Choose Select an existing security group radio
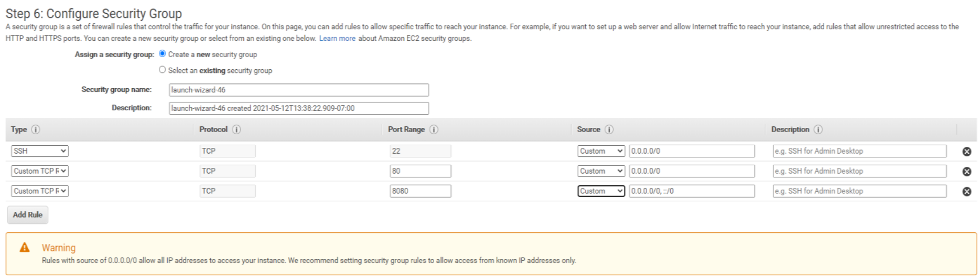Image resolution: width=980 pixels, height=279 pixels. click(x=163, y=70)
